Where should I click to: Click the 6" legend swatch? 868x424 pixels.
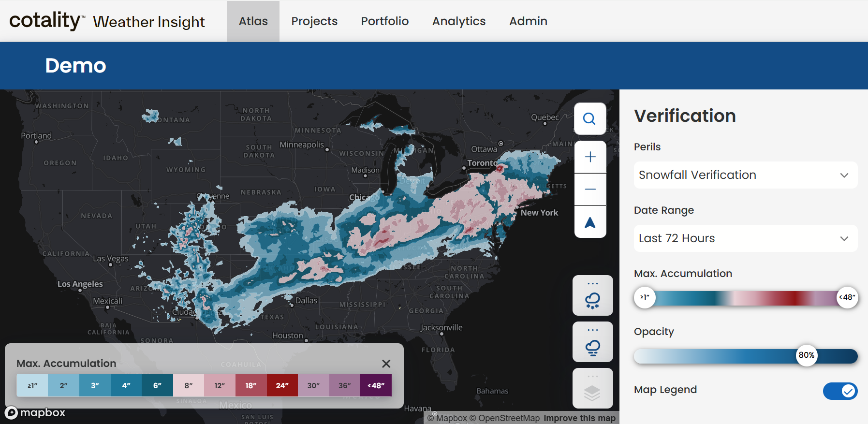[x=157, y=385]
